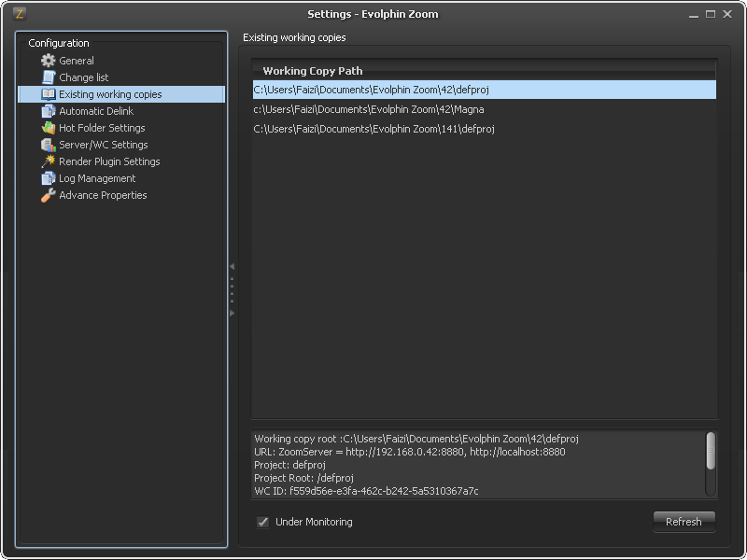This screenshot has height=560, width=747.
Task: Maximize the Settings window
Action: pos(711,14)
